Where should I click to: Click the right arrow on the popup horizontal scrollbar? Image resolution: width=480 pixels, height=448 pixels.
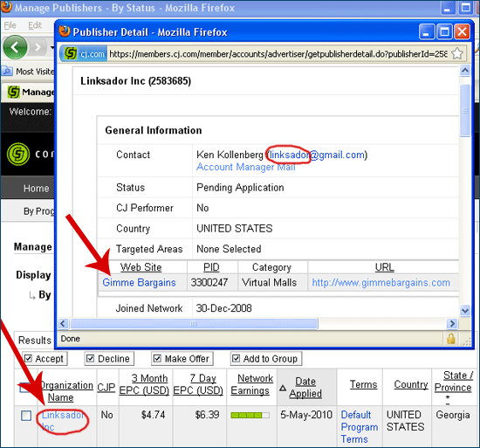452,323
